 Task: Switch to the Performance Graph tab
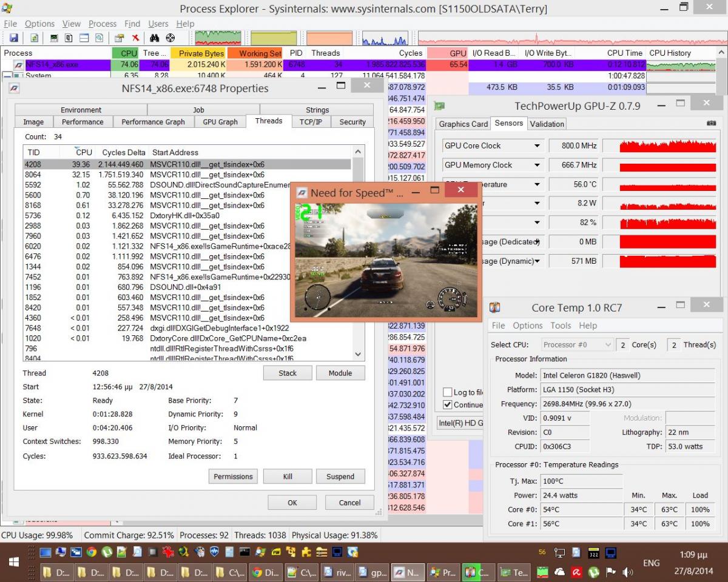pyautogui.click(x=153, y=122)
